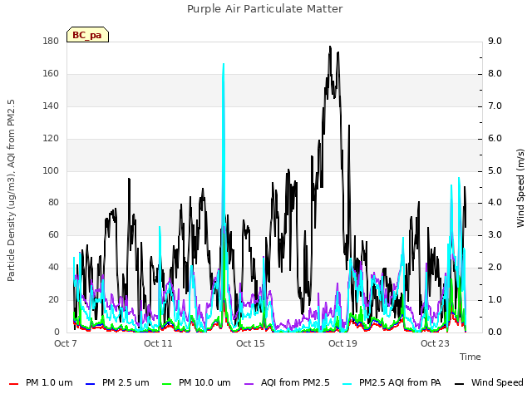Screen dimensions: 532x399
Task: Click the left axis value 180
Action: (51, 41)
